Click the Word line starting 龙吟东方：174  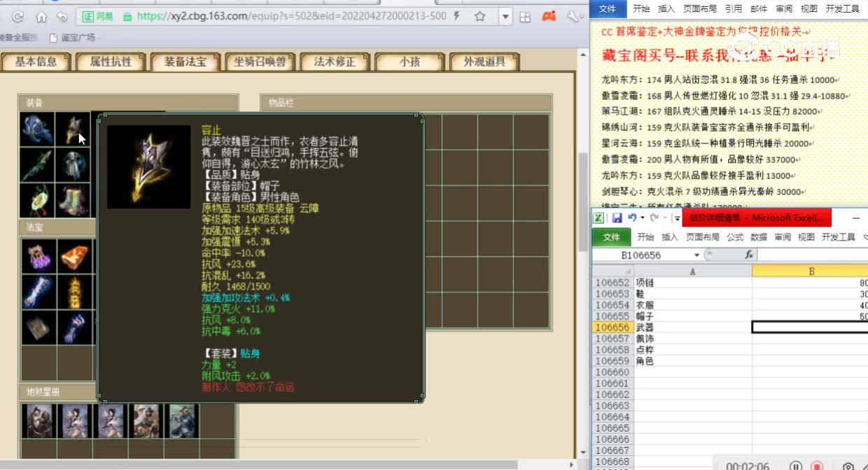[719, 80]
